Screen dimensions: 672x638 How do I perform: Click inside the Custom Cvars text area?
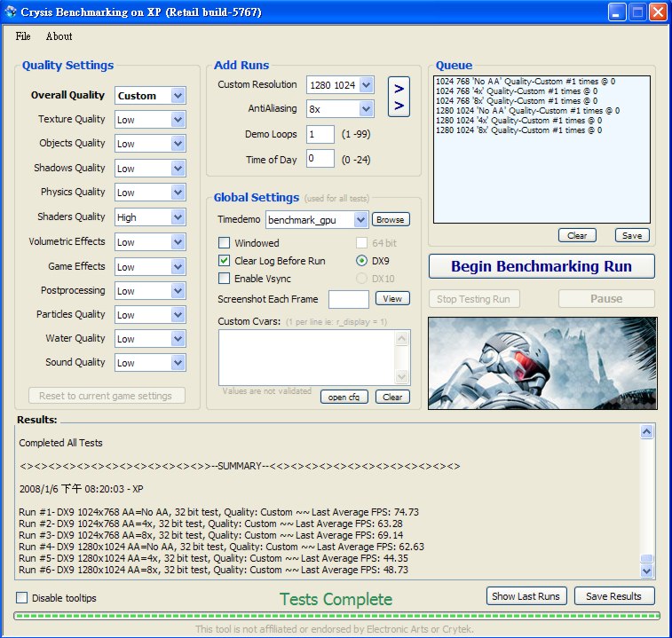(x=307, y=358)
